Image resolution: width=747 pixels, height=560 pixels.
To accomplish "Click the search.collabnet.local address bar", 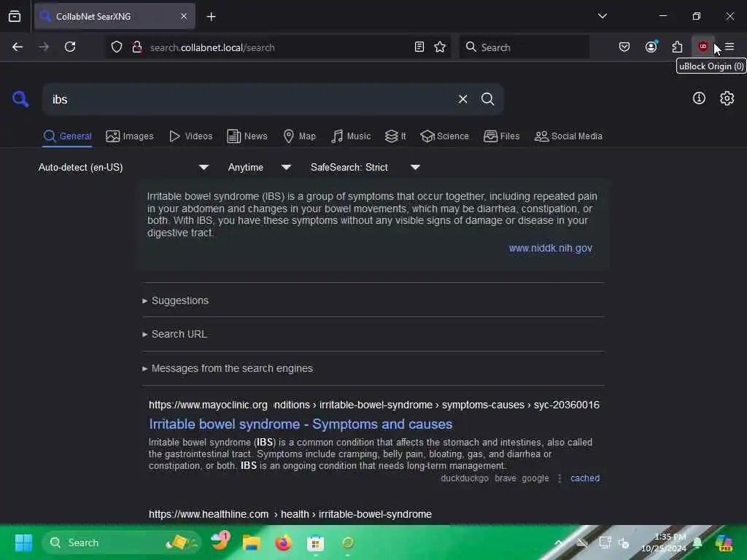I will (279, 47).
